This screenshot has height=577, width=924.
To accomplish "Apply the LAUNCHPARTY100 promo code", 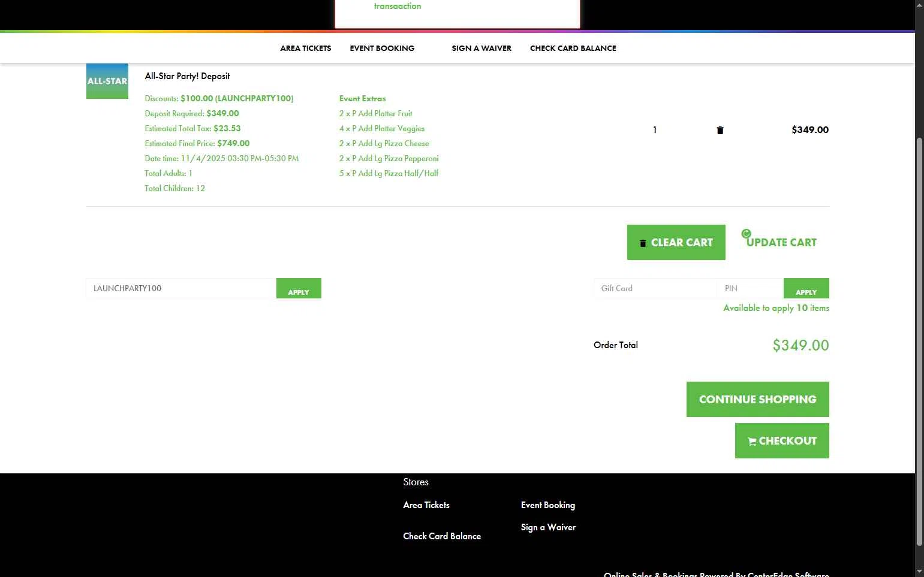I will [x=299, y=288].
